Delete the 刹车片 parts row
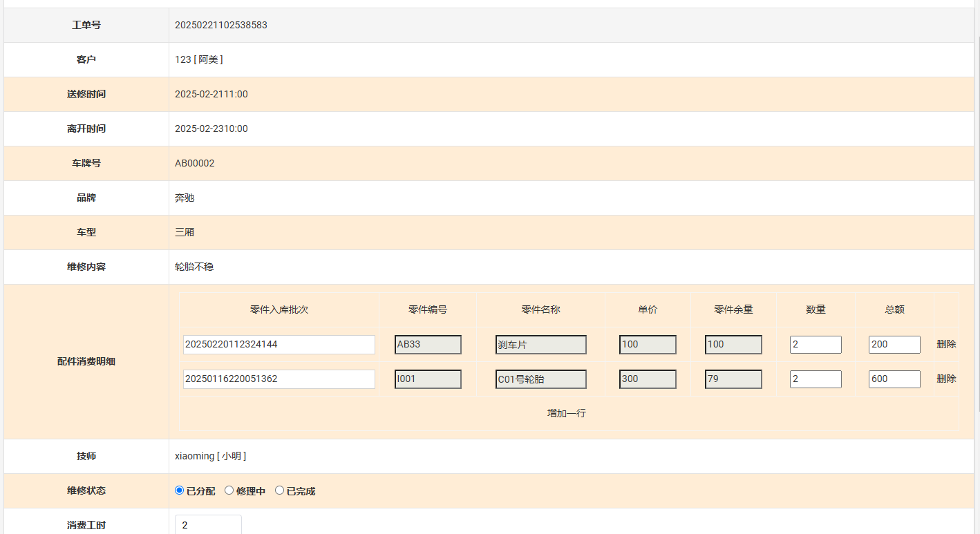Image resolution: width=980 pixels, height=534 pixels. 946,344
